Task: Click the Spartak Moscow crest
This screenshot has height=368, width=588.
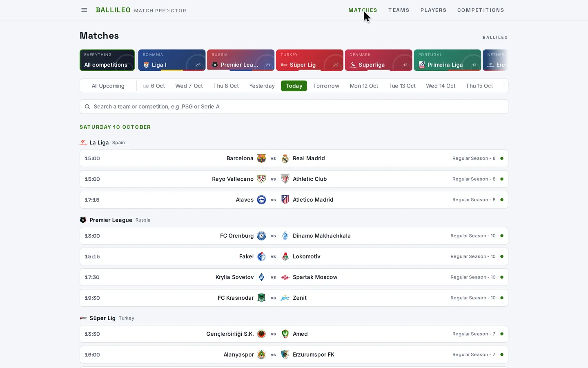Action: click(x=285, y=277)
